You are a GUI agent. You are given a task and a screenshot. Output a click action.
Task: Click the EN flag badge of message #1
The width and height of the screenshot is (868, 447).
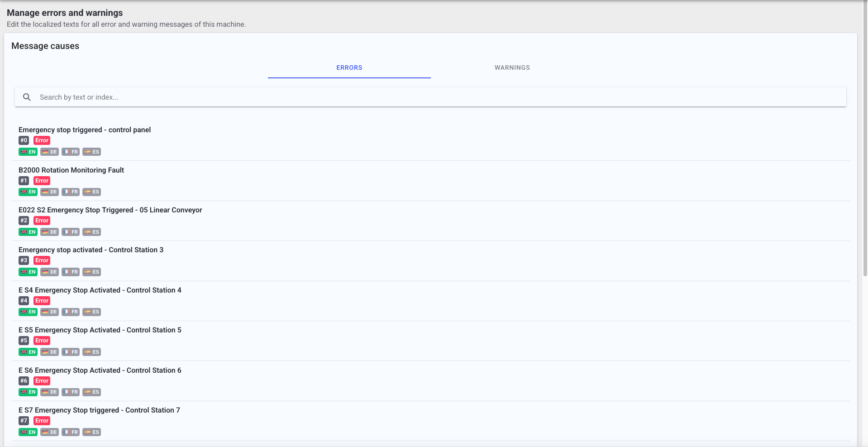pyautogui.click(x=28, y=192)
